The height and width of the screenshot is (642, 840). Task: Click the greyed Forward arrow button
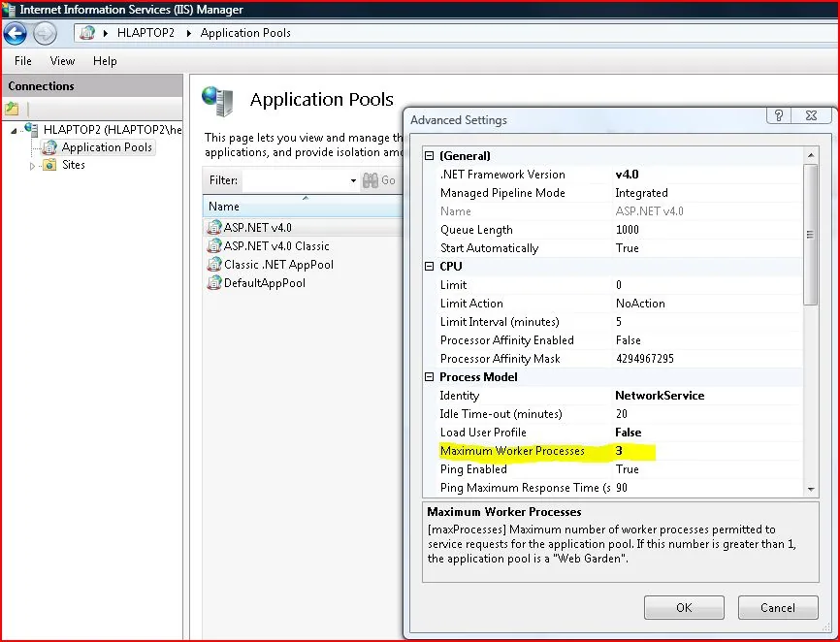coord(45,34)
